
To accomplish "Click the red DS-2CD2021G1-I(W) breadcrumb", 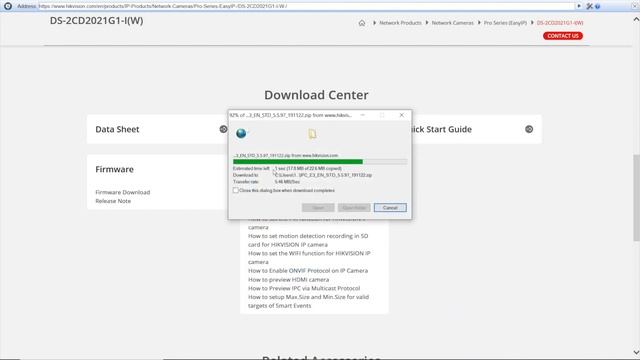I will pos(560,23).
